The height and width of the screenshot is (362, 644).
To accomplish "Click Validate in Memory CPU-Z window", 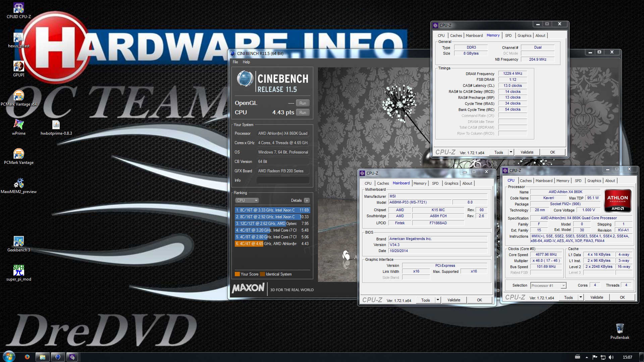I will pos(527,152).
